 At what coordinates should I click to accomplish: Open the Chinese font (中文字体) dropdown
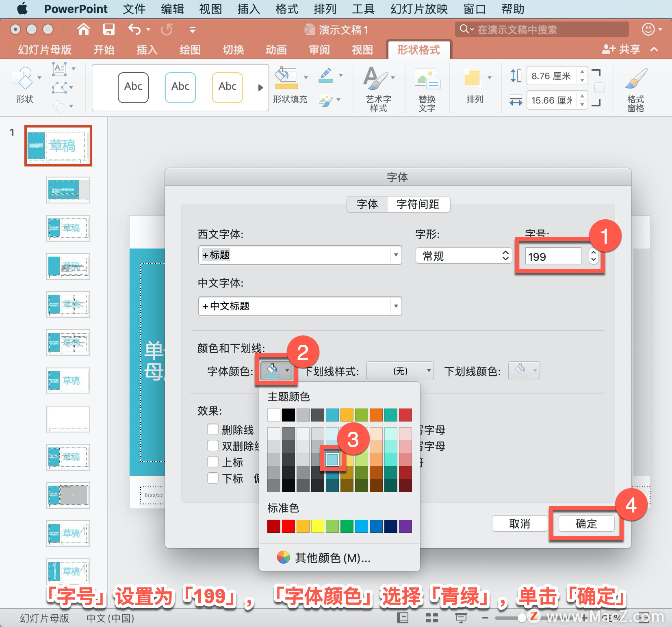[396, 306]
